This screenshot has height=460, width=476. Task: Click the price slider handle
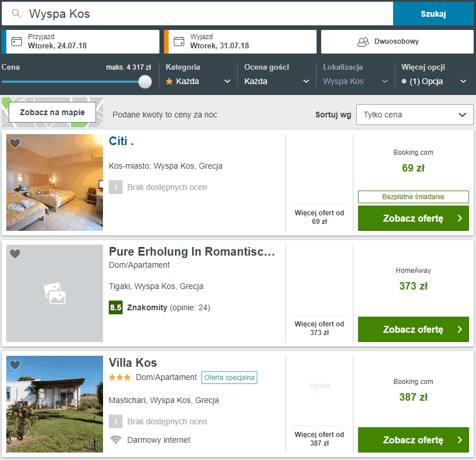[x=145, y=82]
